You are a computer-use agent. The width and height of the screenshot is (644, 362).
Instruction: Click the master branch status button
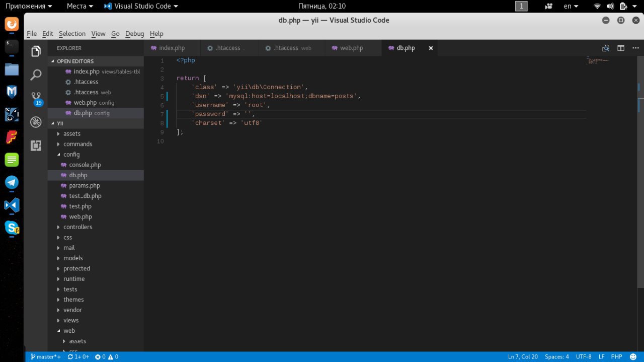tap(45, 356)
